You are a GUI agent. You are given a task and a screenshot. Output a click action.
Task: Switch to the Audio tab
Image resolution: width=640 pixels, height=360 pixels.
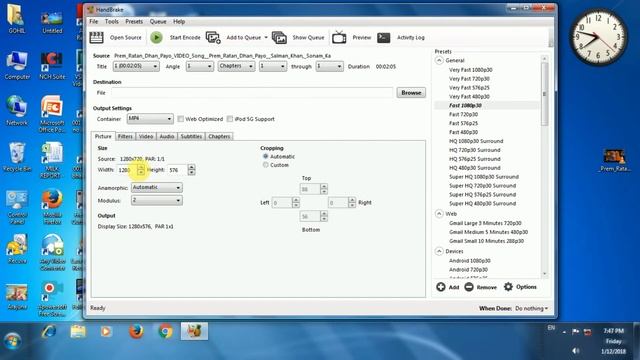pyautogui.click(x=167, y=137)
